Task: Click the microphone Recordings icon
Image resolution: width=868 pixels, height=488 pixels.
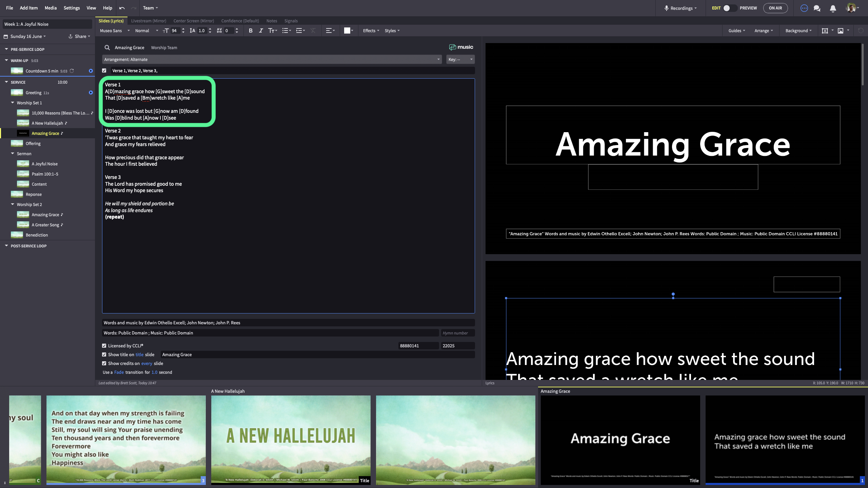Action: coord(666,8)
